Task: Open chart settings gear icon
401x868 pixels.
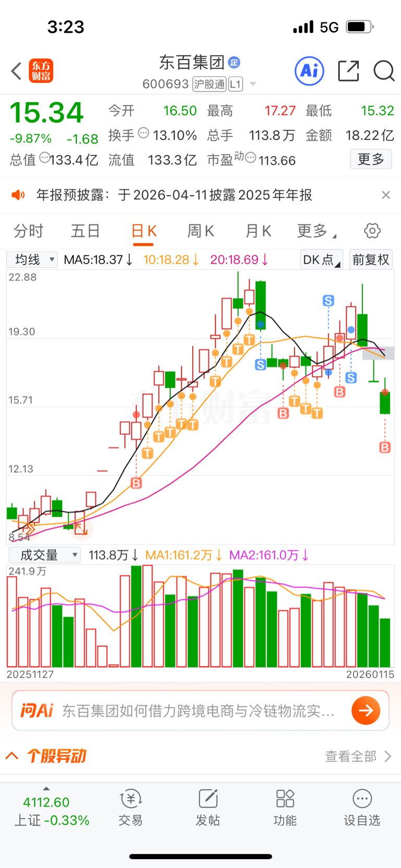Action: pos(372,231)
